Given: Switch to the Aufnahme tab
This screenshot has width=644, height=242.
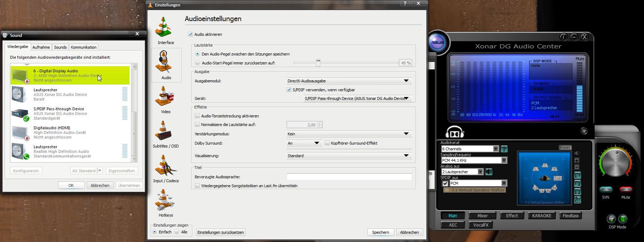Looking at the screenshot, I should [x=41, y=47].
